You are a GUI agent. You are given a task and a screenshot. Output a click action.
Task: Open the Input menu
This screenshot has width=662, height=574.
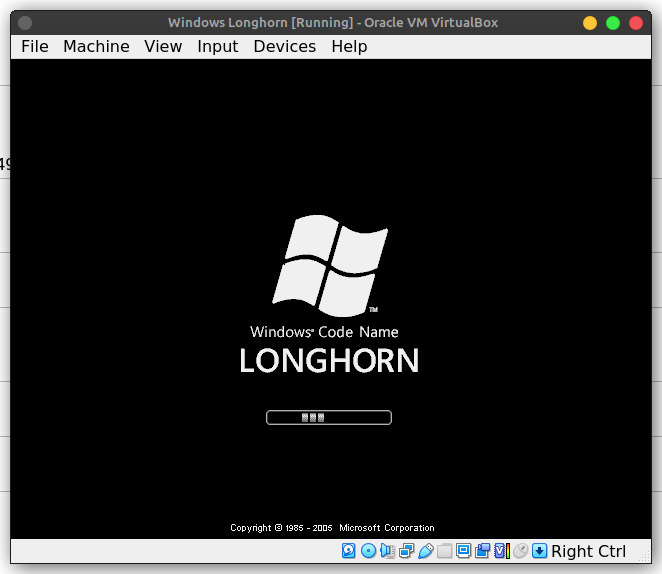coord(217,46)
